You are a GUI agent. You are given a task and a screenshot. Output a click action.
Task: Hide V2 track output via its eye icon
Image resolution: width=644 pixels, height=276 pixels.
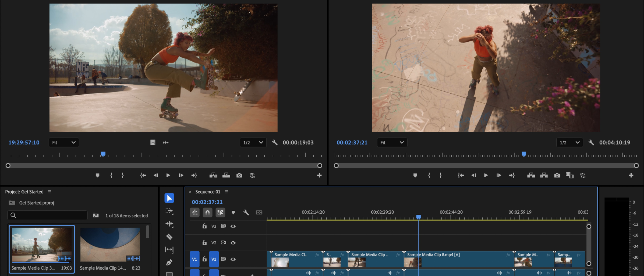pos(233,243)
